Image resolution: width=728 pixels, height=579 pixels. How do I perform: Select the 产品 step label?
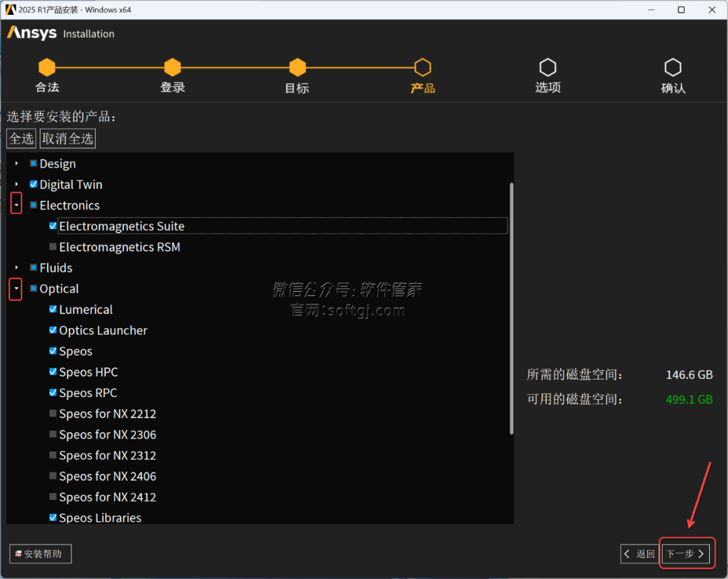pos(423,88)
